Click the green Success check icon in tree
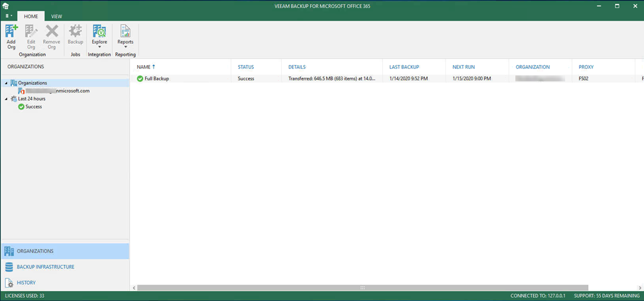The image size is (644, 301). coord(21,107)
